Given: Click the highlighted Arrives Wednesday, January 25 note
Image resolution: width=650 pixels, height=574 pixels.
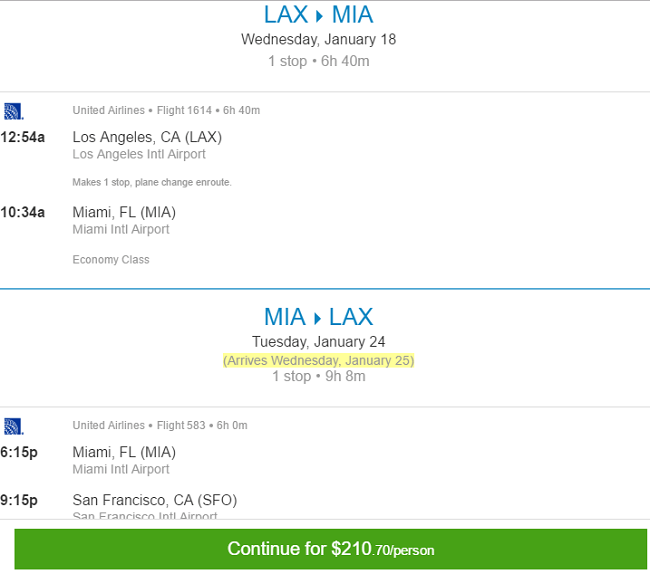Looking at the screenshot, I should click(318, 361).
